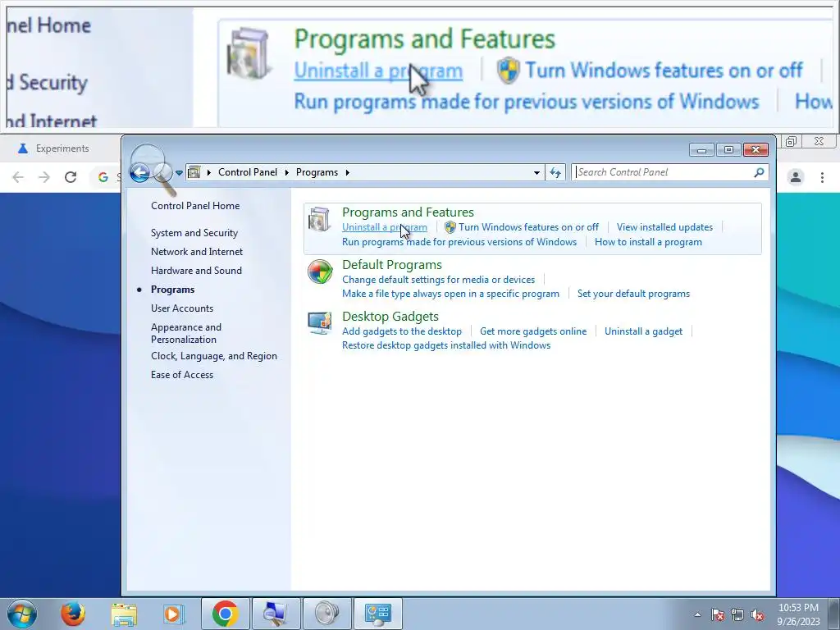Screen dimensions: 840x630
Task: Click the Programs and Features heading
Action: [x=408, y=212]
